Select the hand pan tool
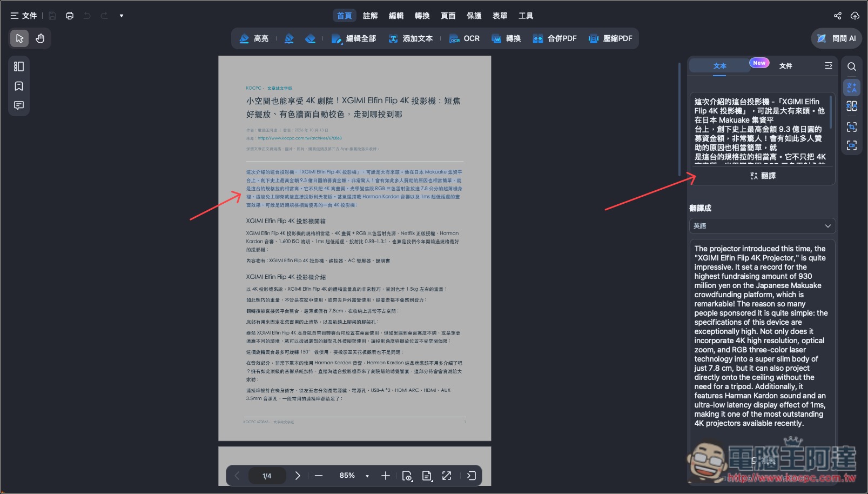The image size is (868, 494). point(40,38)
